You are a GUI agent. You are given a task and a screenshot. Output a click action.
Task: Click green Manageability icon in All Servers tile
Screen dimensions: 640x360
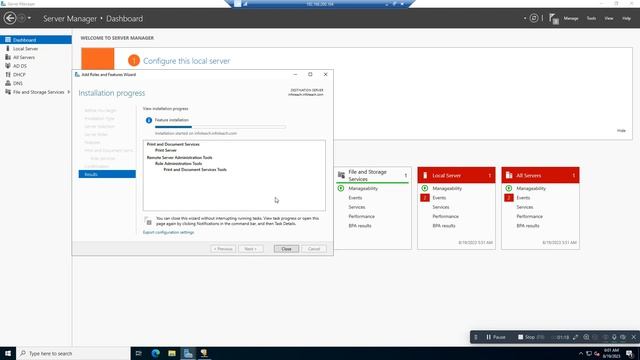[x=509, y=188]
